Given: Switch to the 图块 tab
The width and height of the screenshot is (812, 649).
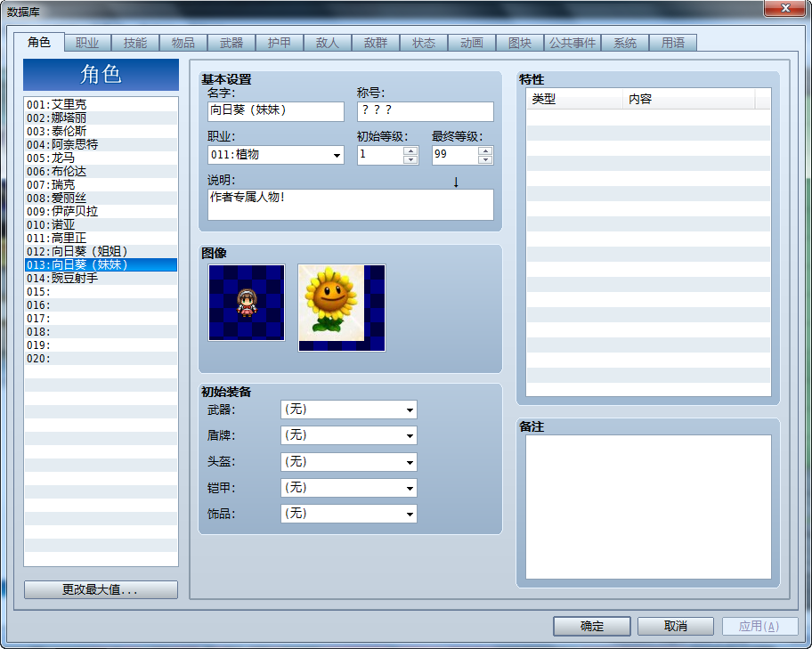Looking at the screenshot, I should point(520,43).
